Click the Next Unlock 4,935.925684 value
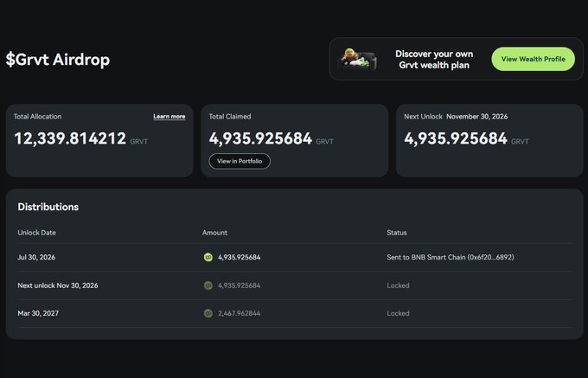This screenshot has height=378, width=588. click(456, 138)
